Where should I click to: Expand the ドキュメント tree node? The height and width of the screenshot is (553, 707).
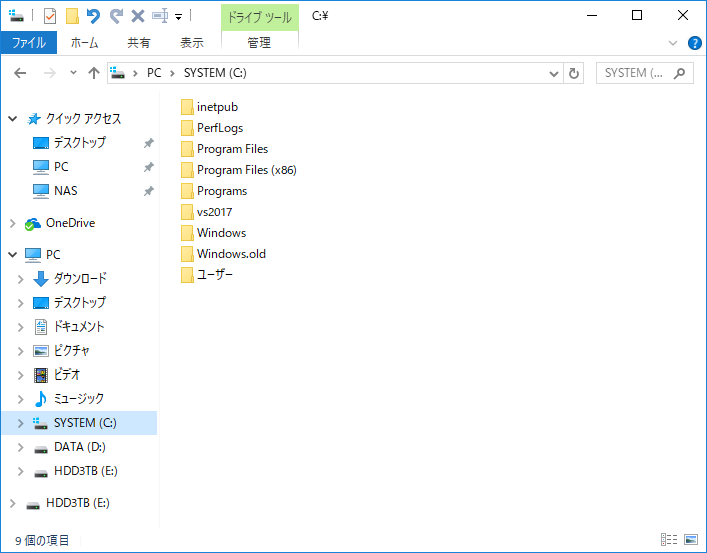pyautogui.click(x=20, y=327)
